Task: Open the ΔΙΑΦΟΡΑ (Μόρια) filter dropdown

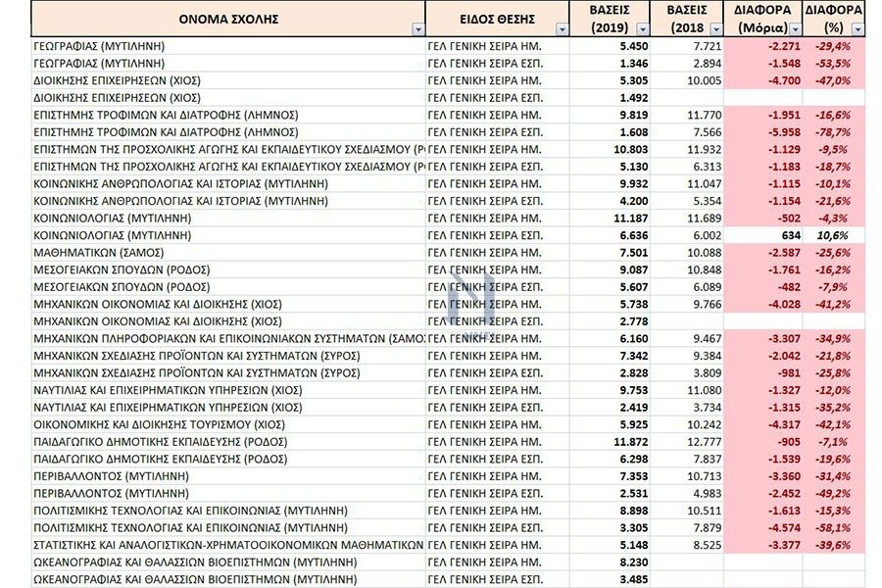Action: click(x=796, y=29)
